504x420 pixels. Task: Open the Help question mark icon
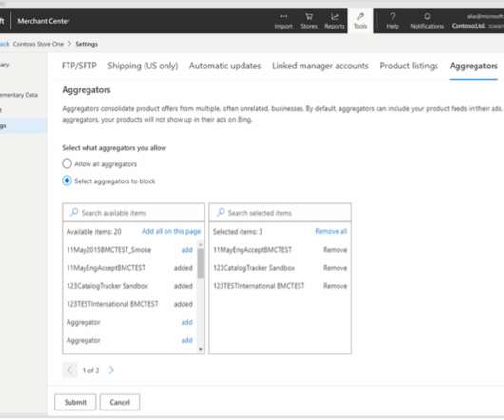click(393, 21)
